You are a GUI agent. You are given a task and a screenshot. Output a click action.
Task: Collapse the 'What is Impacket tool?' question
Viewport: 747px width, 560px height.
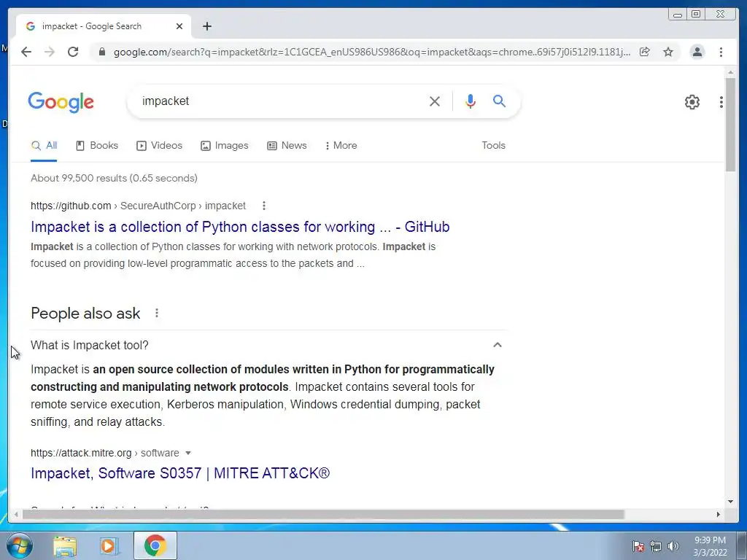pyautogui.click(x=498, y=345)
